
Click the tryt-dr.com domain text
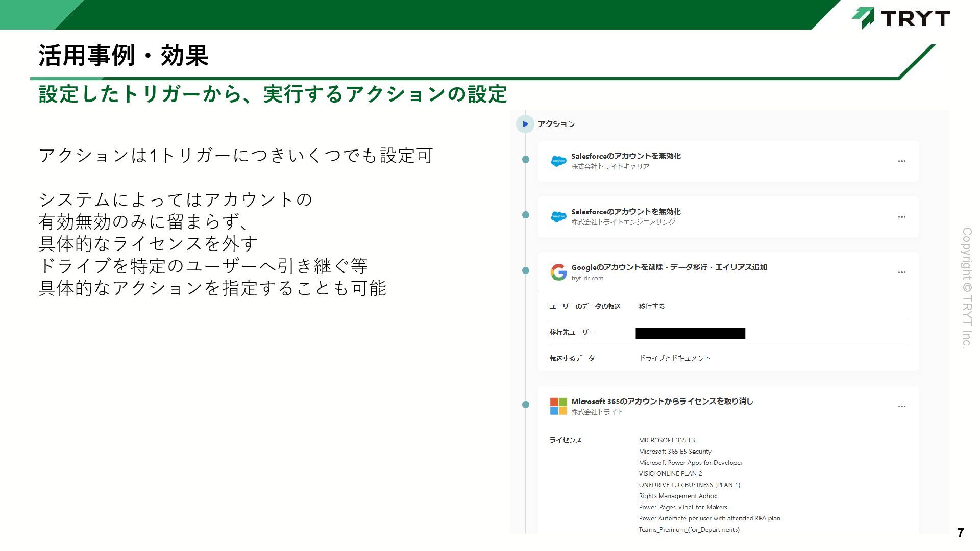coord(587,278)
